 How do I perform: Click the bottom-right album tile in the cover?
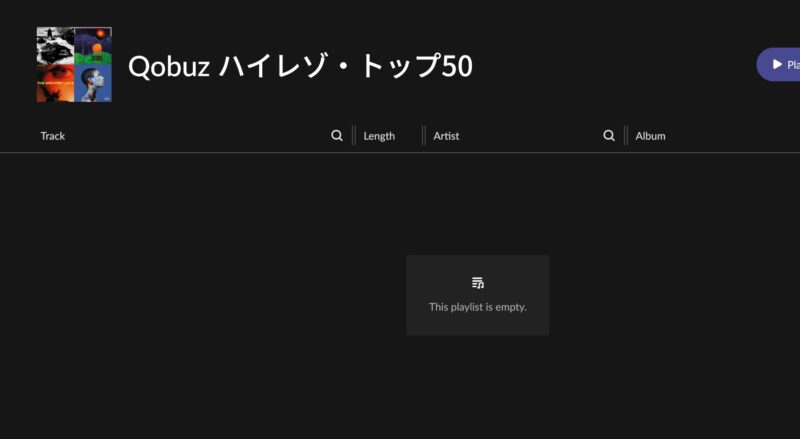coord(93,83)
